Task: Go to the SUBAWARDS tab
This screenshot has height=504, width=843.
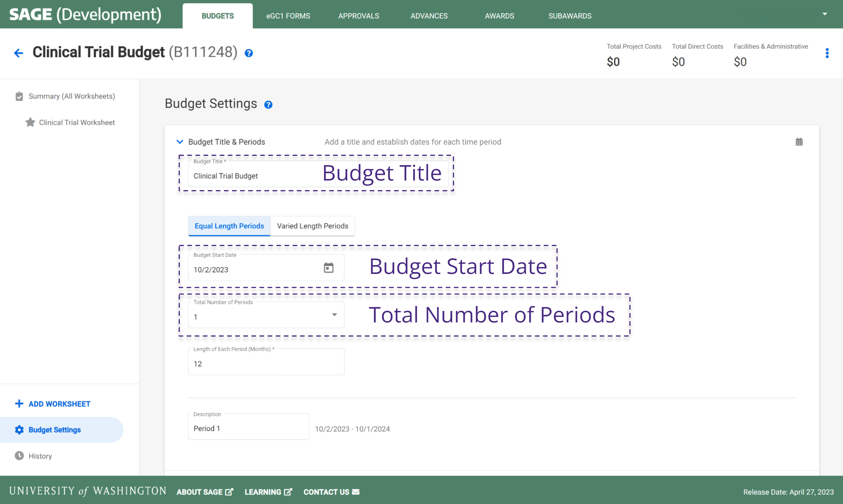Action: [569, 16]
